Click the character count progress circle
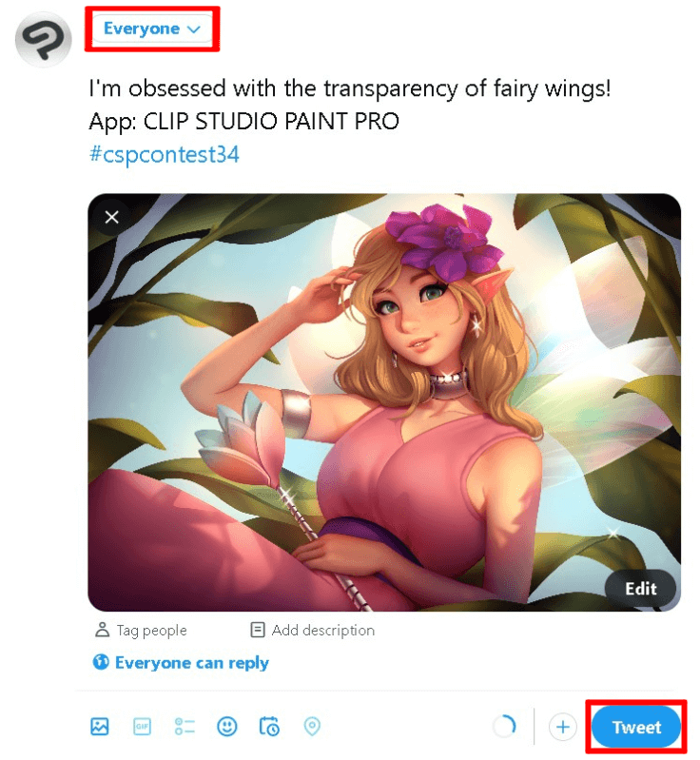This screenshot has width=700, height=760. [504, 728]
